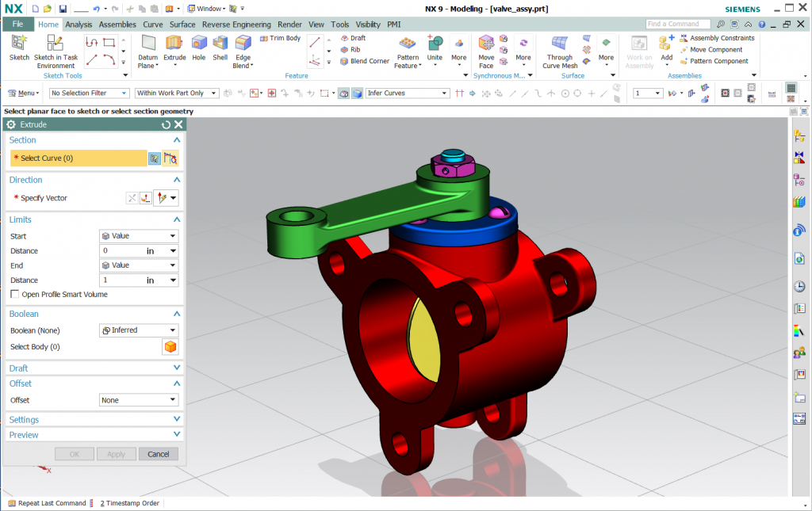Choose the Blend Corner command
The image size is (812, 511).
(x=365, y=61)
